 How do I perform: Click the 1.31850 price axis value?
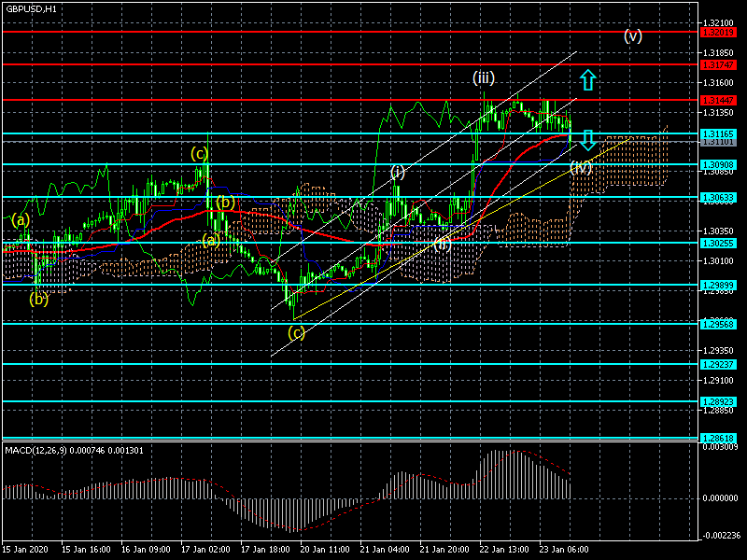[718, 53]
